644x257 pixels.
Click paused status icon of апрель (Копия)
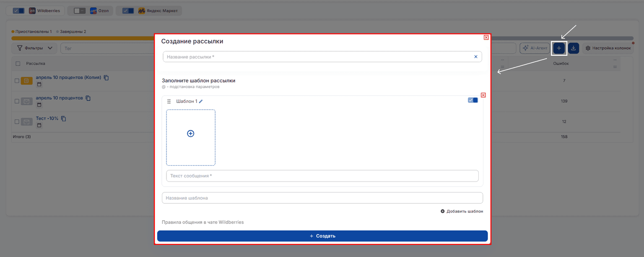pos(26,80)
